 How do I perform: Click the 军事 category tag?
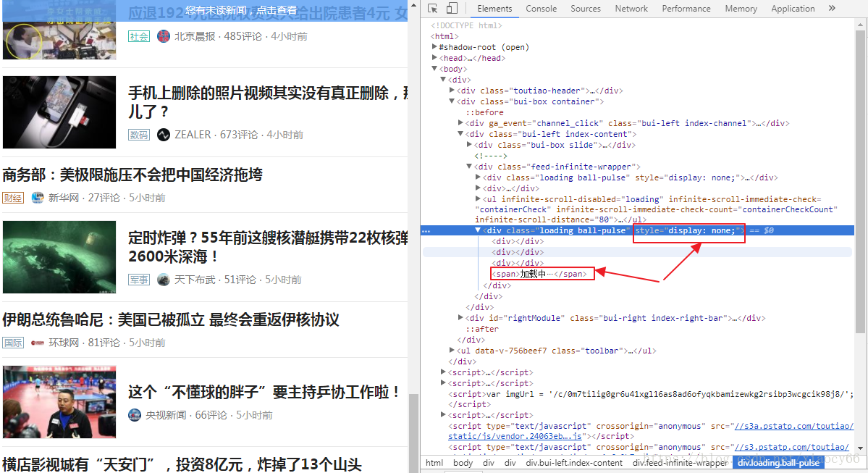click(x=139, y=280)
